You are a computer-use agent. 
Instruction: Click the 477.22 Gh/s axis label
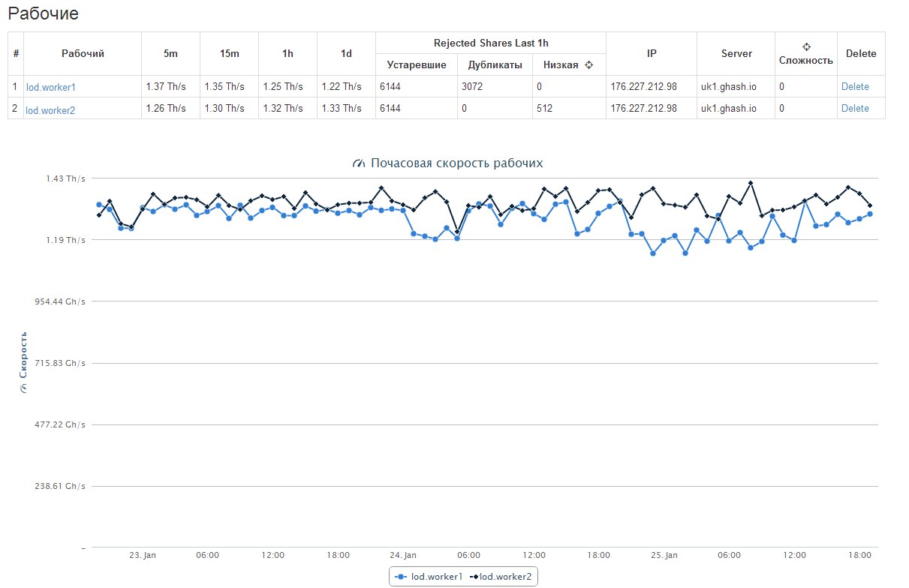pyautogui.click(x=62, y=424)
